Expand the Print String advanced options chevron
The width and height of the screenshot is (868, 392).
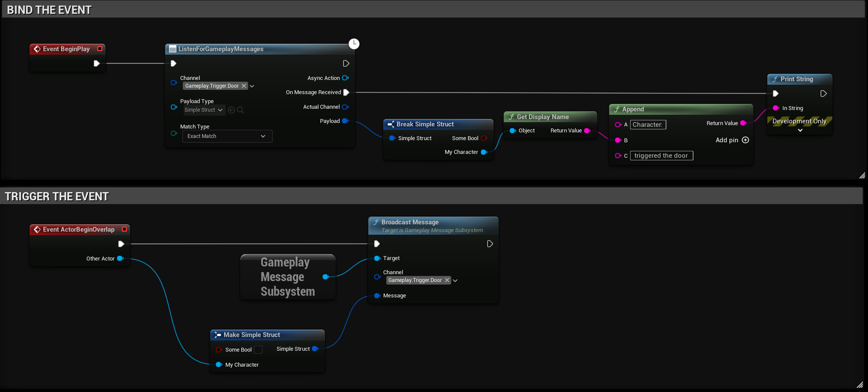tap(800, 130)
